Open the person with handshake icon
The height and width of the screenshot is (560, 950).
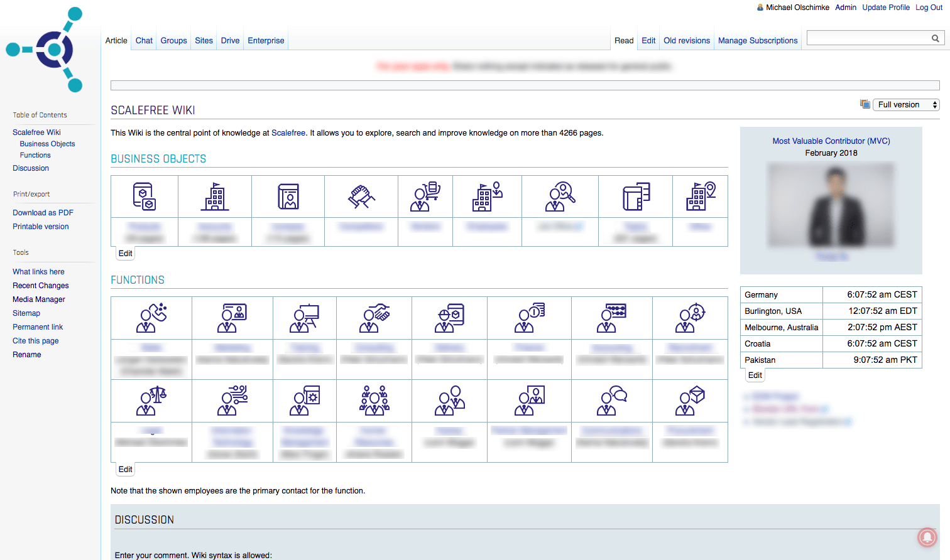[374, 318]
